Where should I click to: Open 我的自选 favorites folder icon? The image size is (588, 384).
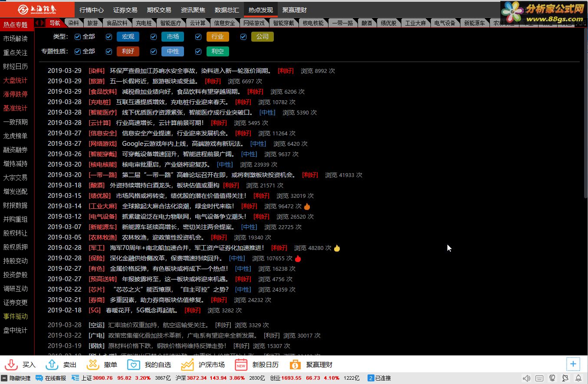[x=134, y=364]
